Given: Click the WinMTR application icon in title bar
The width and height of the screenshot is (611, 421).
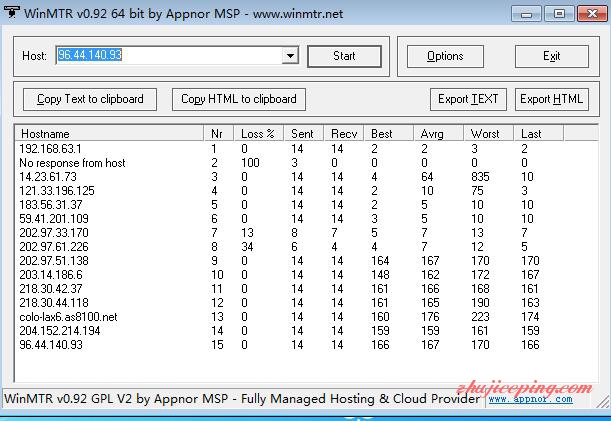Looking at the screenshot, I should 11,12.
